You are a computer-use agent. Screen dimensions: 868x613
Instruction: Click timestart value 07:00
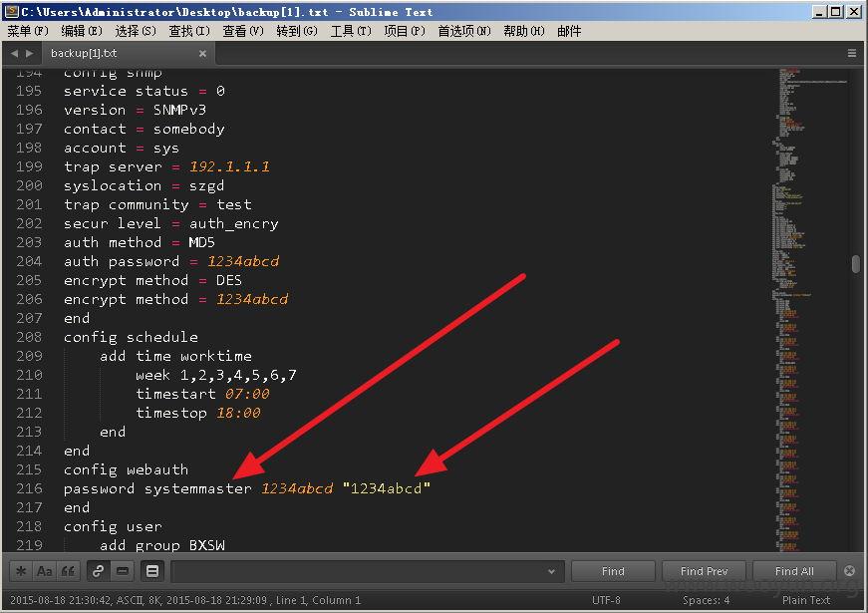click(x=247, y=394)
